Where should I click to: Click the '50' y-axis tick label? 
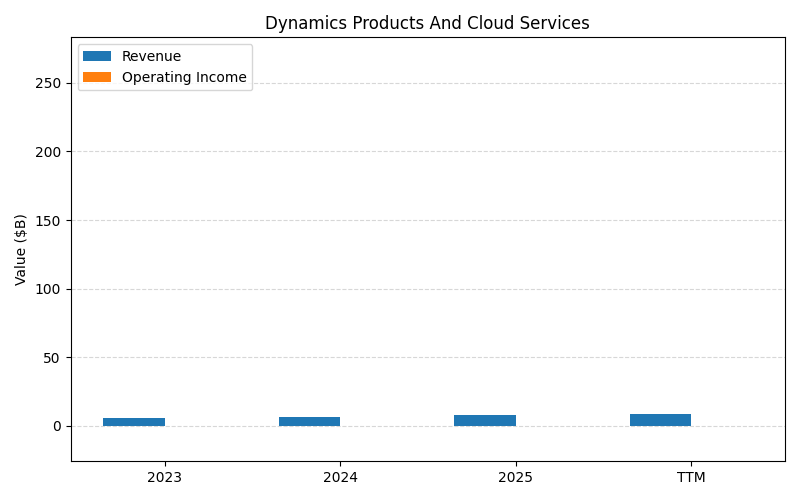tap(52, 358)
